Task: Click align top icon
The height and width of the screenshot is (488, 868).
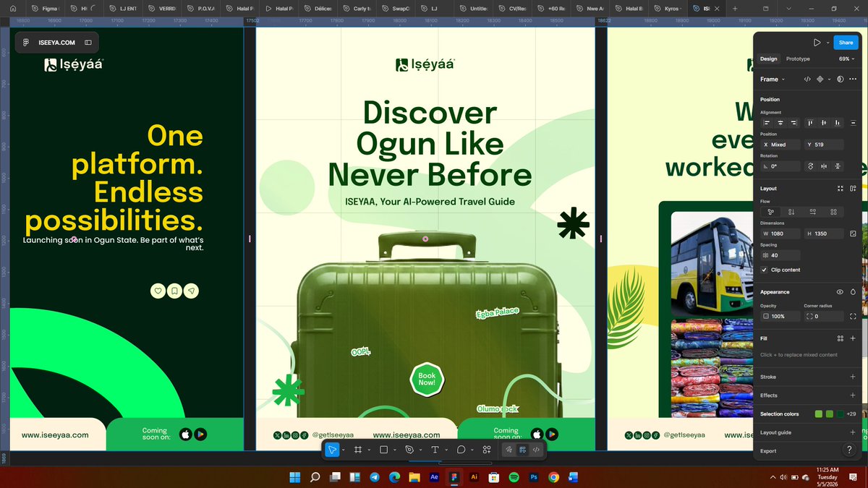Action: pyautogui.click(x=811, y=123)
